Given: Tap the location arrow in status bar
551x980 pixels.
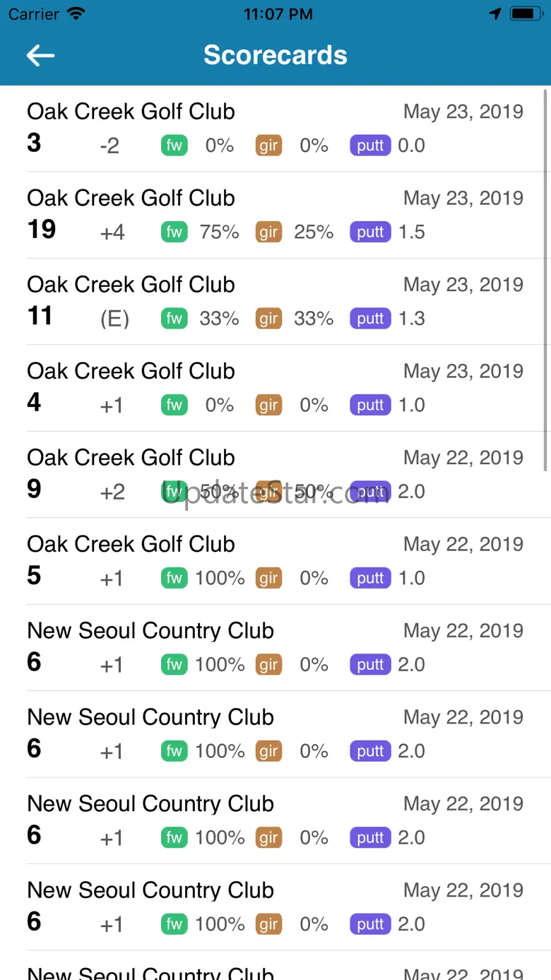Looking at the screenshot, I should [495, 14].
